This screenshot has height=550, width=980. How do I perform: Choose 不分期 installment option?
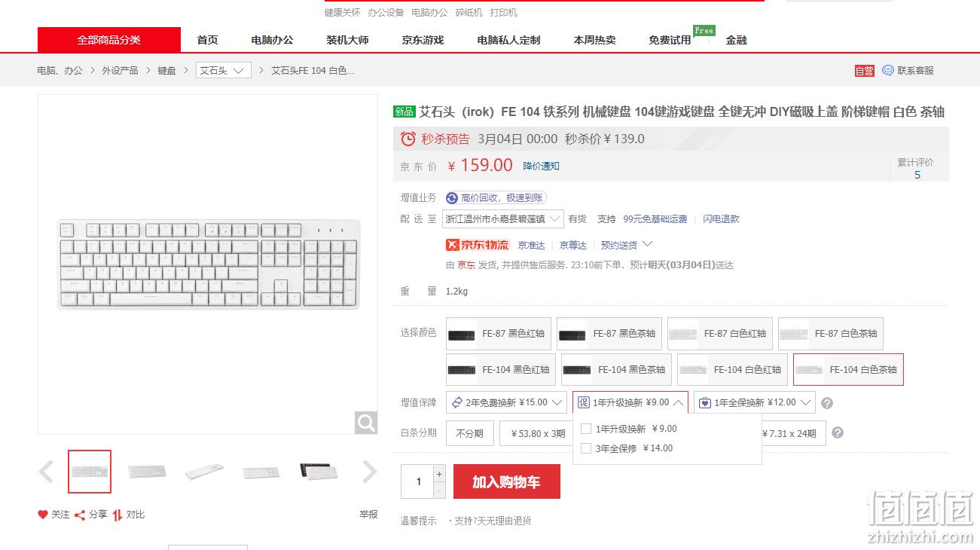[x=470, y=433]
